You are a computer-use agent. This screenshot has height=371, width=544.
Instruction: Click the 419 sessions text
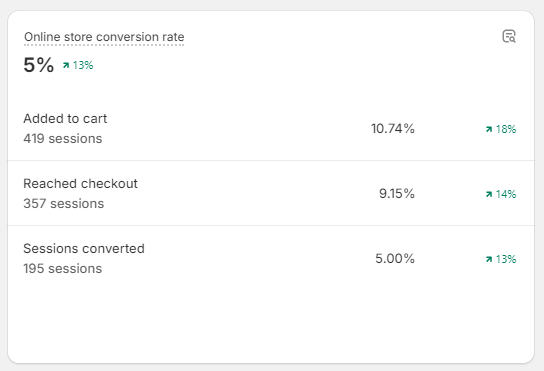(63, 138)
